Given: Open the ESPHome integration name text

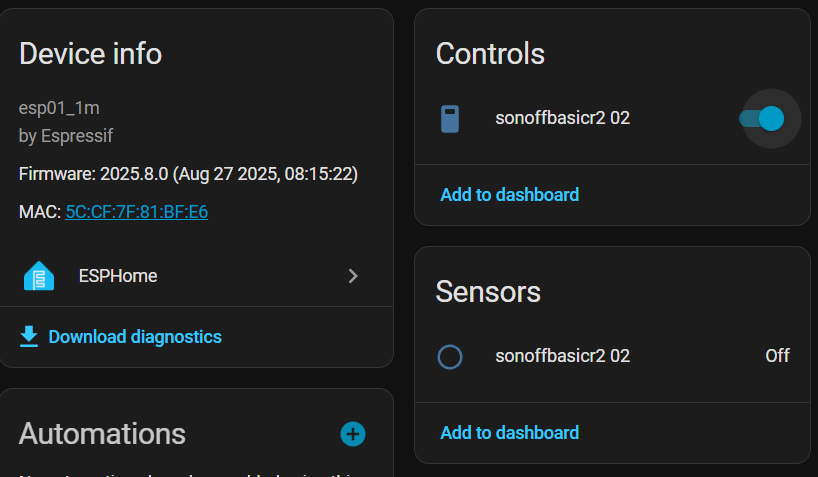Looking at the screenshot, I should [118, 276].
